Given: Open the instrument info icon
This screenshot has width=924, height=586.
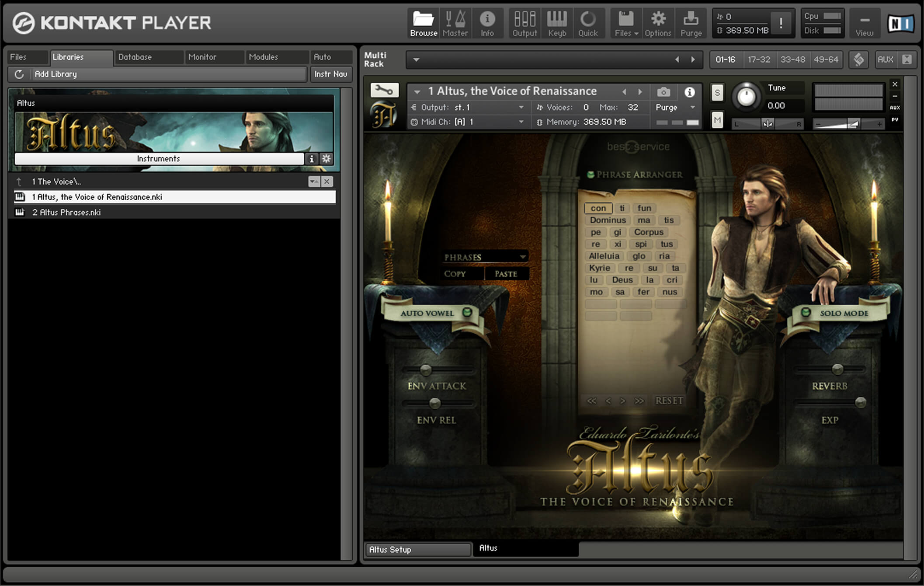Looking at the screenshot, I should point(689,92).
